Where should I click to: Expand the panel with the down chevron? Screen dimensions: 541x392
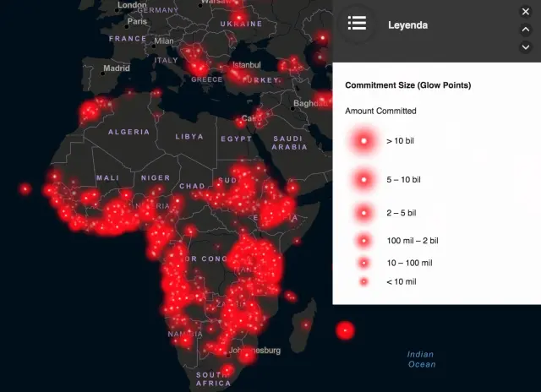click(x=525, y=47)
